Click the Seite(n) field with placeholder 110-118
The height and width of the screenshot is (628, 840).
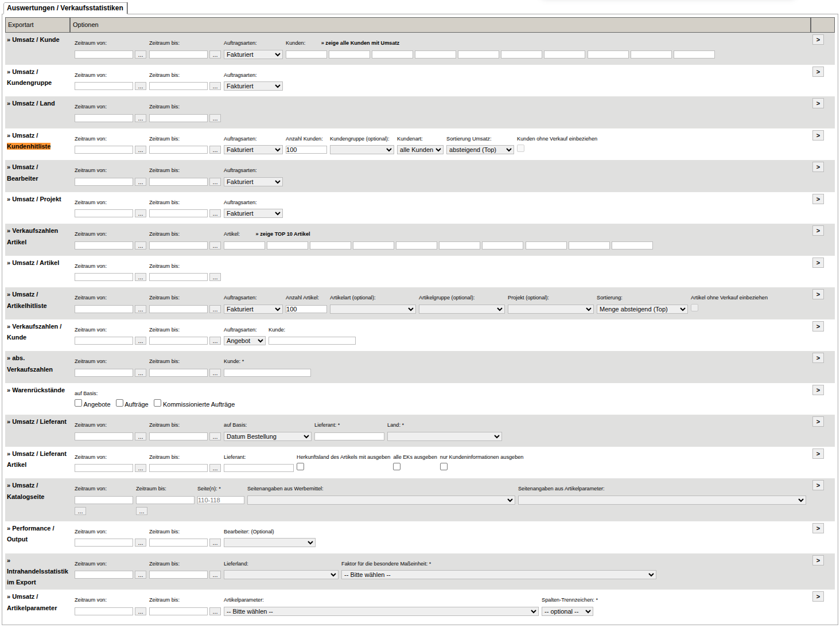(x=221, y=500)
